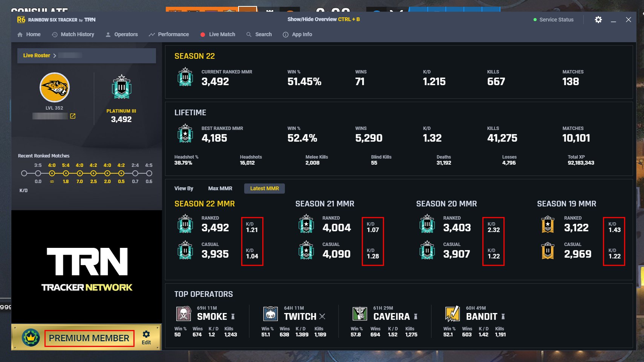
Task: Select the 2:4 recent match marker
Action: (x=135, y=173)
